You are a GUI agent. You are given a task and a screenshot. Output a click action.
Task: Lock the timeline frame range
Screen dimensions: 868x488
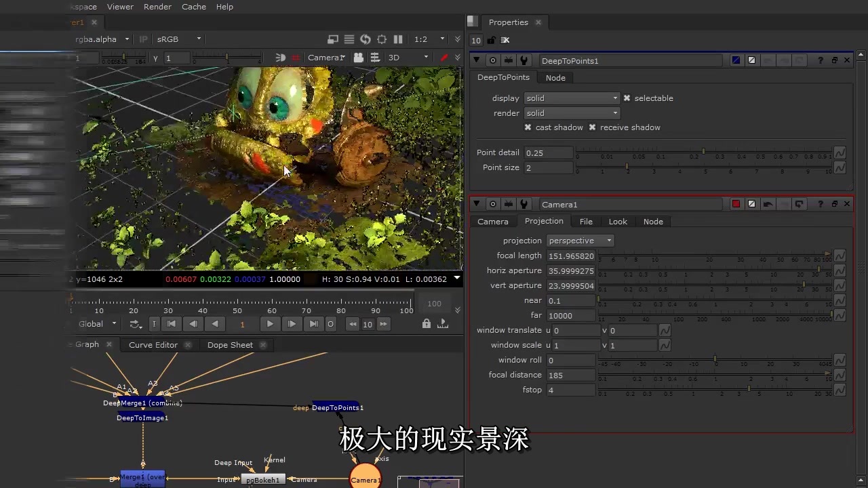pos(427,324)
